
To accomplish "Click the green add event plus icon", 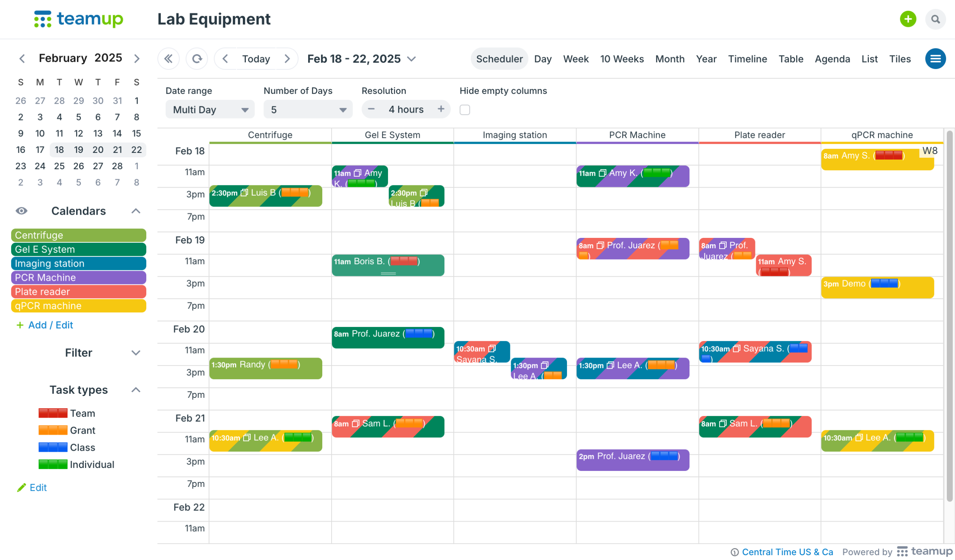I will [908, 19].
